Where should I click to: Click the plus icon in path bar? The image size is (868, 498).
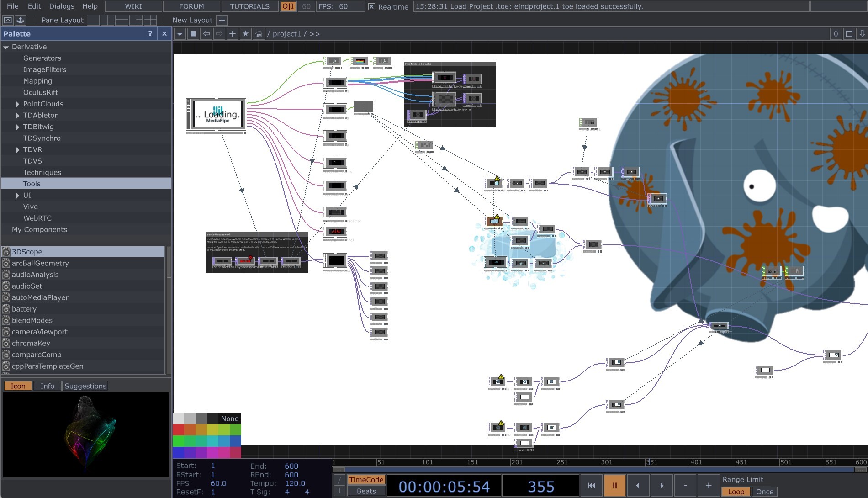tap(233, 34)
